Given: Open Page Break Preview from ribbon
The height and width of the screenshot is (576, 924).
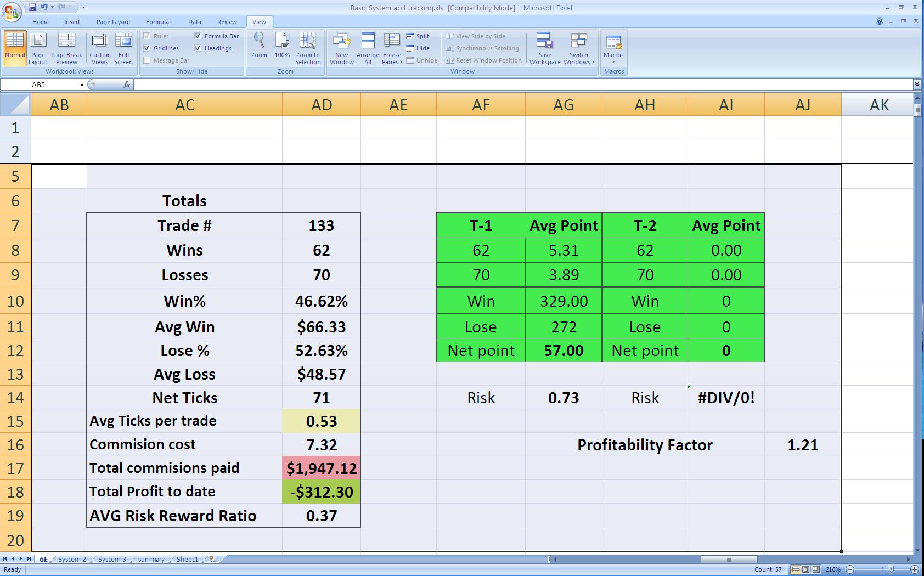Looking at the screenshot, I should pos(66,48).
